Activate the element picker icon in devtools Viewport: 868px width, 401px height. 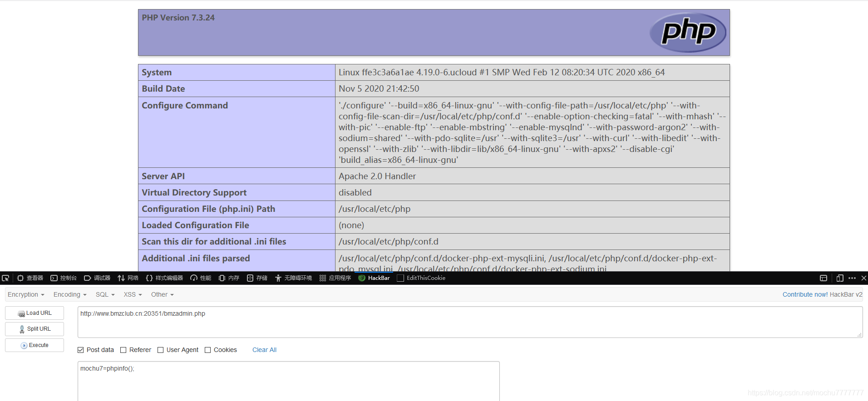point(5,278)
